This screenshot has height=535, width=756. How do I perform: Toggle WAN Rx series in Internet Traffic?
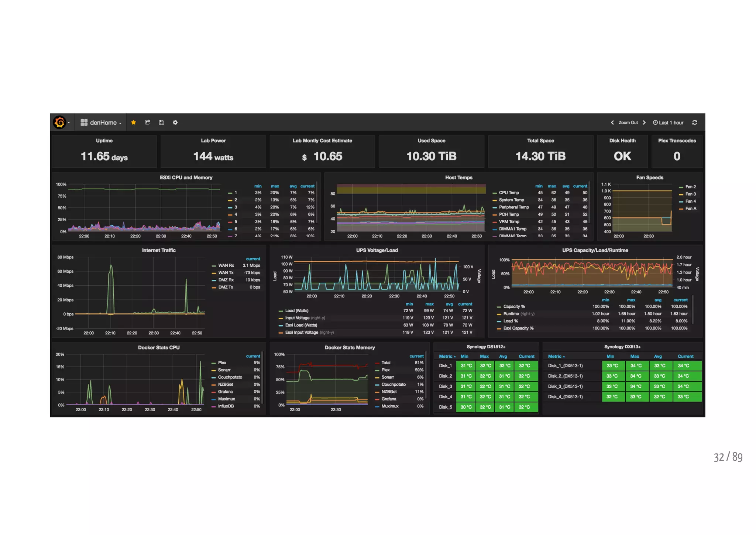coord(226,265)
